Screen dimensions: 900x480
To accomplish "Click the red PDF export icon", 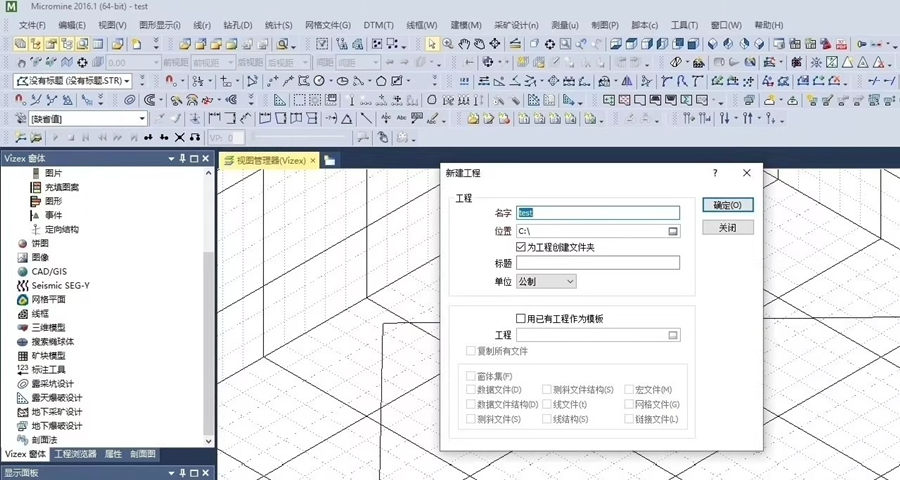I will tap(841, 44).
